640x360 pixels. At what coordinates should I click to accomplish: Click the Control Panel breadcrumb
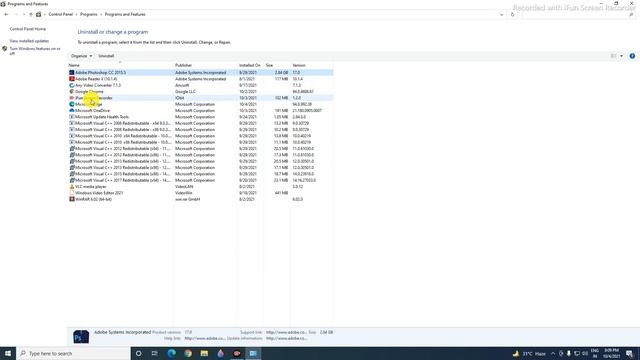point(60,14)
